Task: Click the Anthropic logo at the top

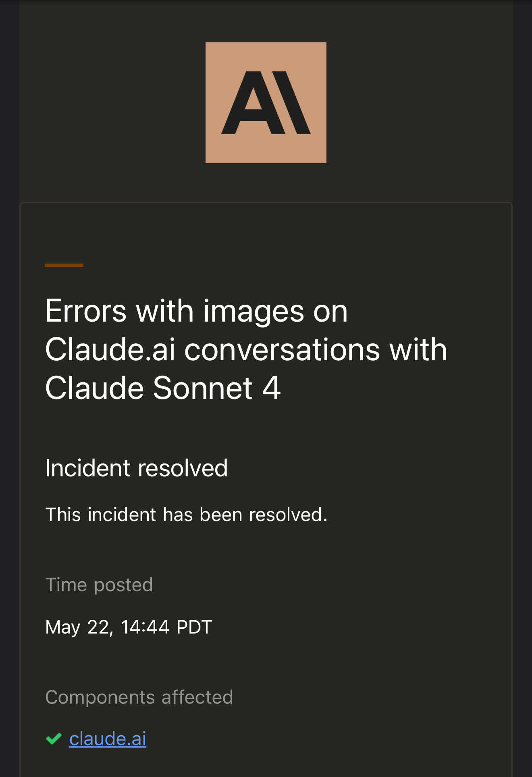Action: (266, 103)
